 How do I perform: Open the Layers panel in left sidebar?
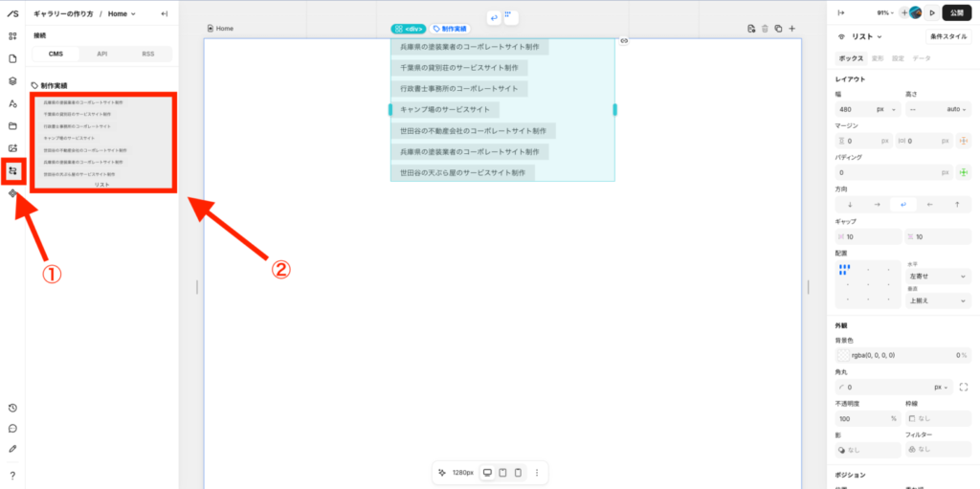(x=12, y=81)
